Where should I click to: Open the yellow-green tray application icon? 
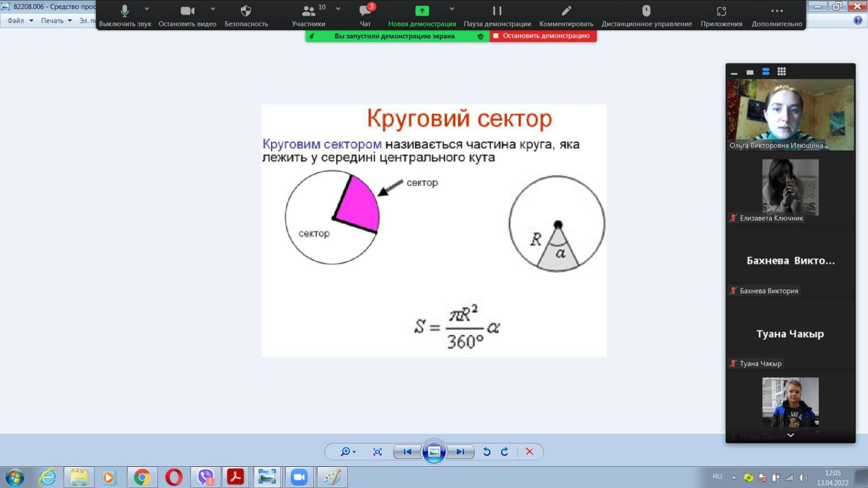click(x=749, y=478)
